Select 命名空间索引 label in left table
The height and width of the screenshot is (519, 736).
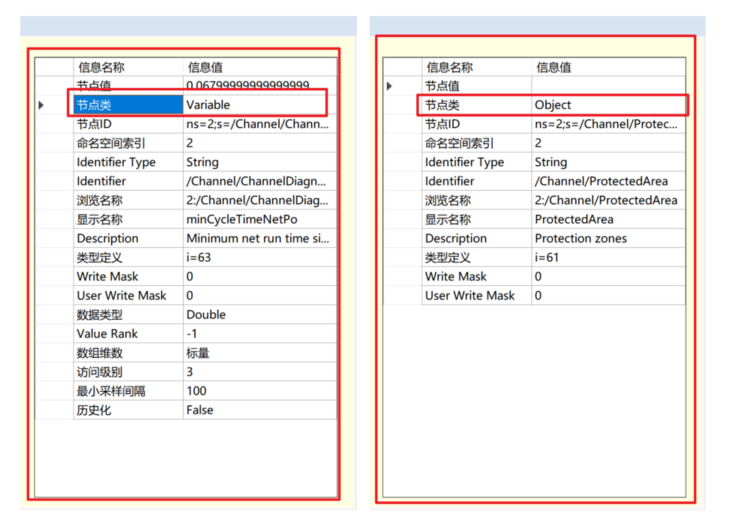click(111, 143)
